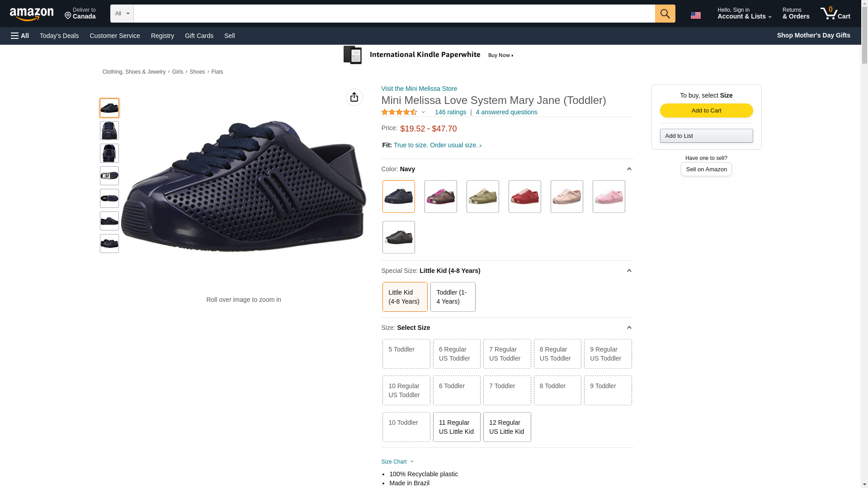Collapse the Color section chevron
This screenshot has width=868, height=488.
tap(629, 169)
